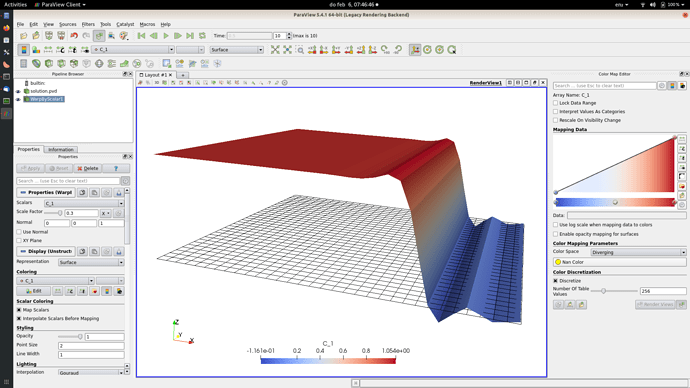This screenshot has width=690, height=388.
Task: Uncheck Interpolate Scalars Before Mapping
Action: (x=19, y=318)
